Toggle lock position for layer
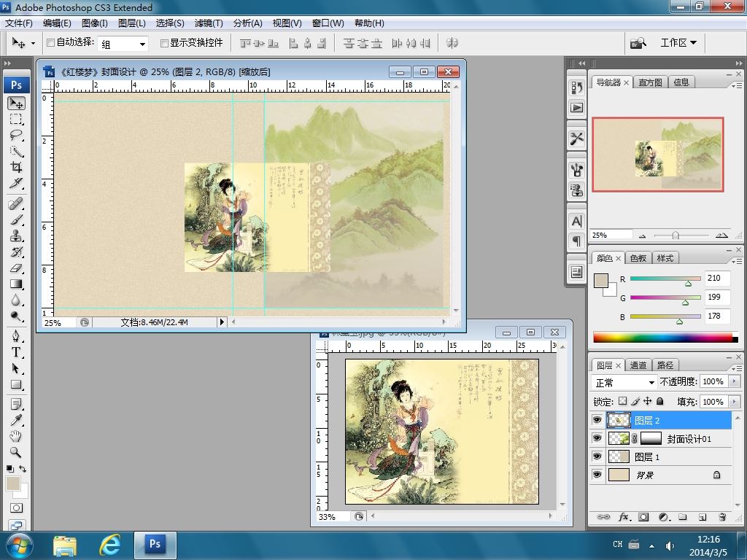747x560 pixels. point(648,402)
